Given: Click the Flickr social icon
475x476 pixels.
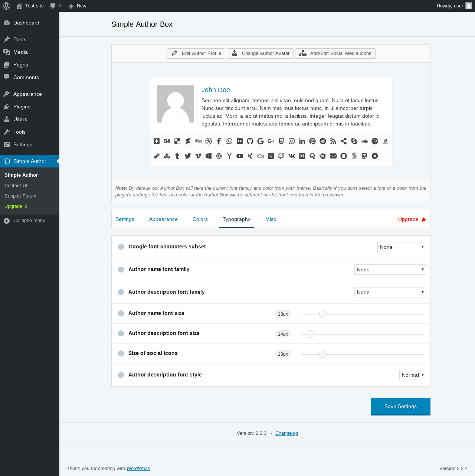Looking at the screenshot, I should point(240,141).
